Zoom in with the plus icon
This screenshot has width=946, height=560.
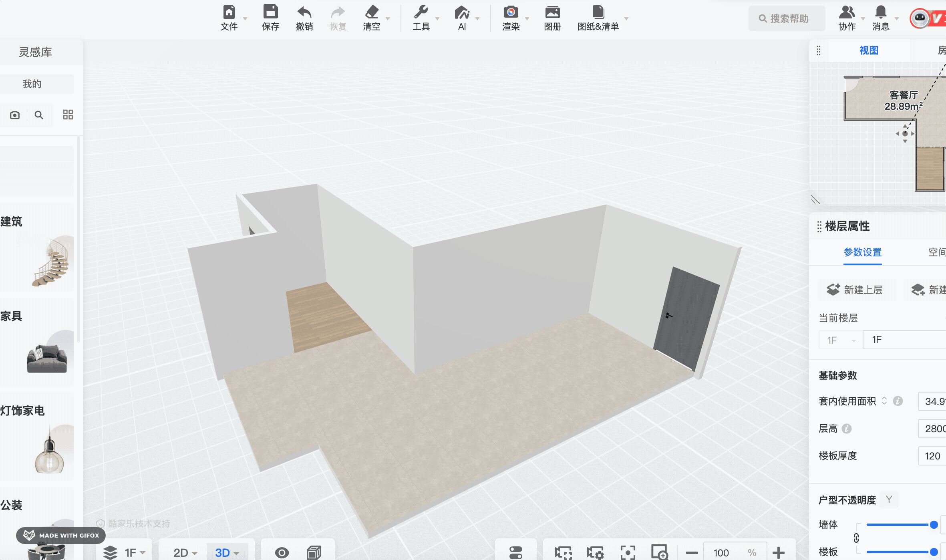[779, 553]
